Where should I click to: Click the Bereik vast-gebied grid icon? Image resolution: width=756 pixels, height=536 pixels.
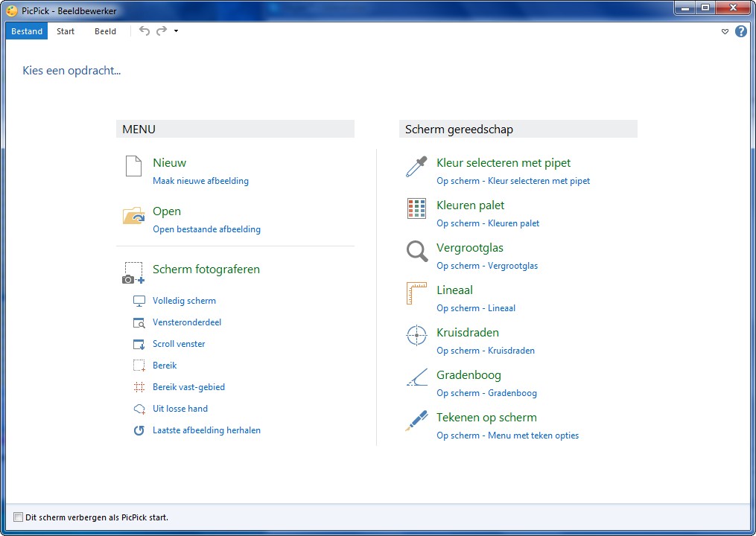pos(139,387)
